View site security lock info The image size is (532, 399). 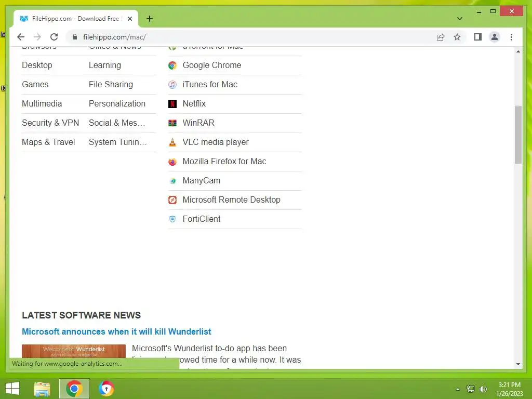coord(75,37)
